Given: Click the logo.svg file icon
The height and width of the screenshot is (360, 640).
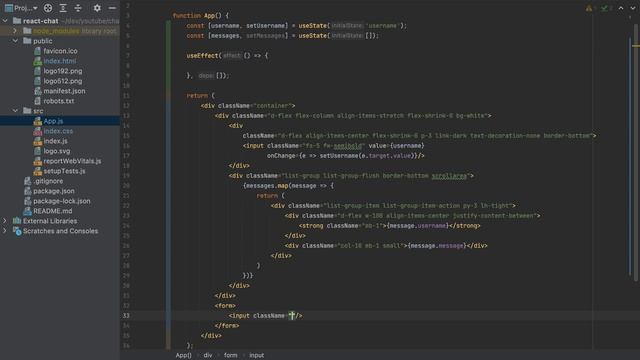Looking at the screenshot, I should (38, 151).
